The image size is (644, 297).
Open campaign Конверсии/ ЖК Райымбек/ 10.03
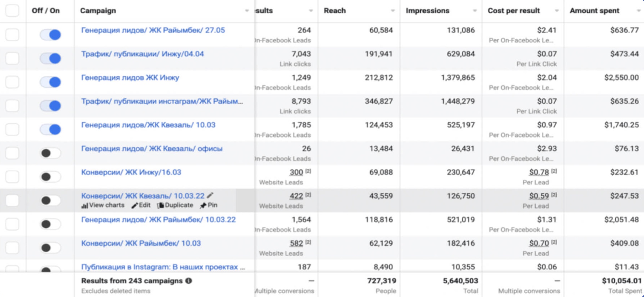point(141,243)
